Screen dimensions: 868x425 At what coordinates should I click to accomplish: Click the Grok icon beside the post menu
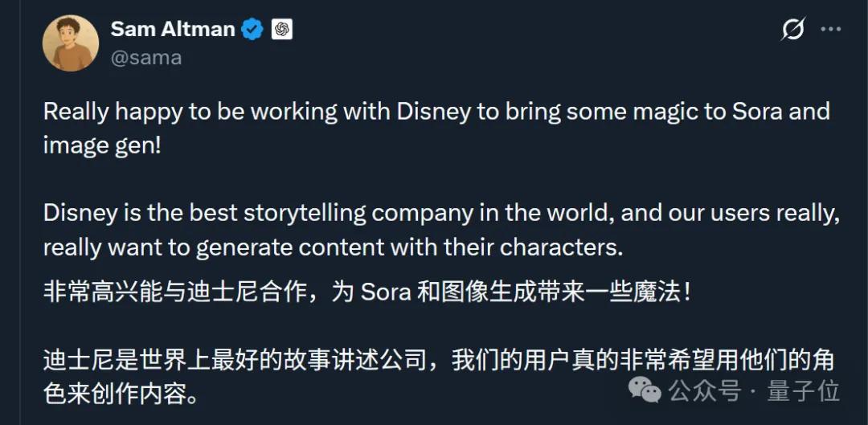tap(792, 30)
